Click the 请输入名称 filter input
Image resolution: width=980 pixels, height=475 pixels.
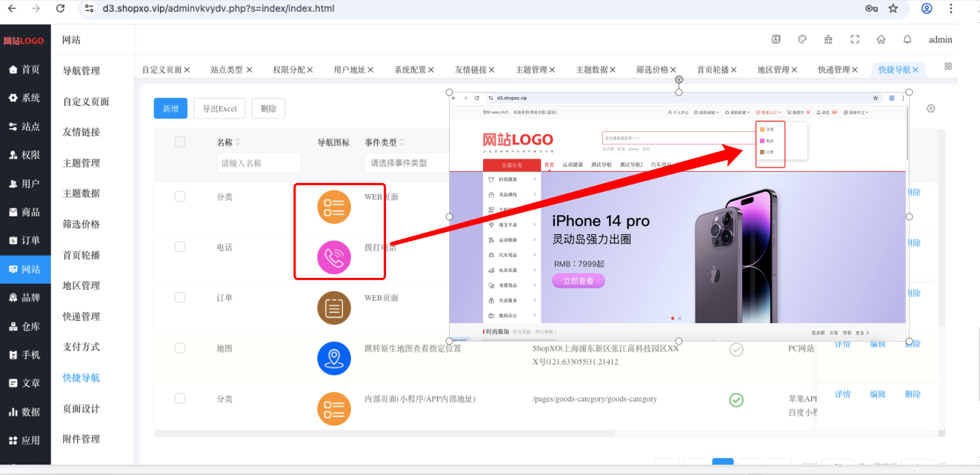click(x=259, y=163)
